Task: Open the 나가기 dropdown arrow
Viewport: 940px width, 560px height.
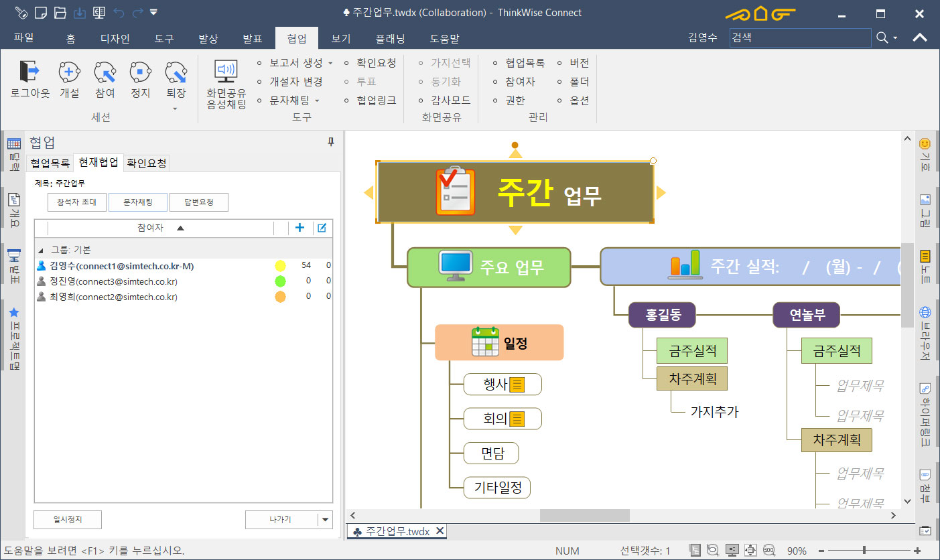Action: pyautogui.click(x=325, y=520)
